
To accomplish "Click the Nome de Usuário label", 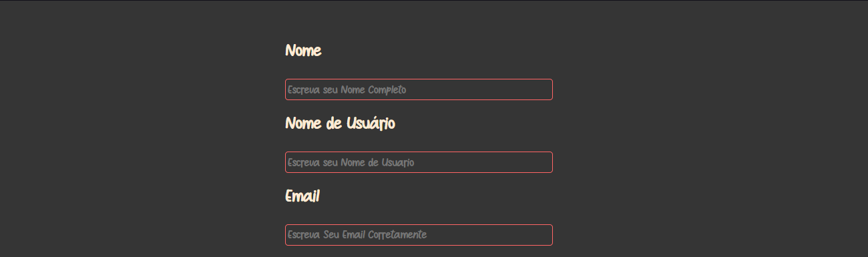I will click(x=340, y=123).
